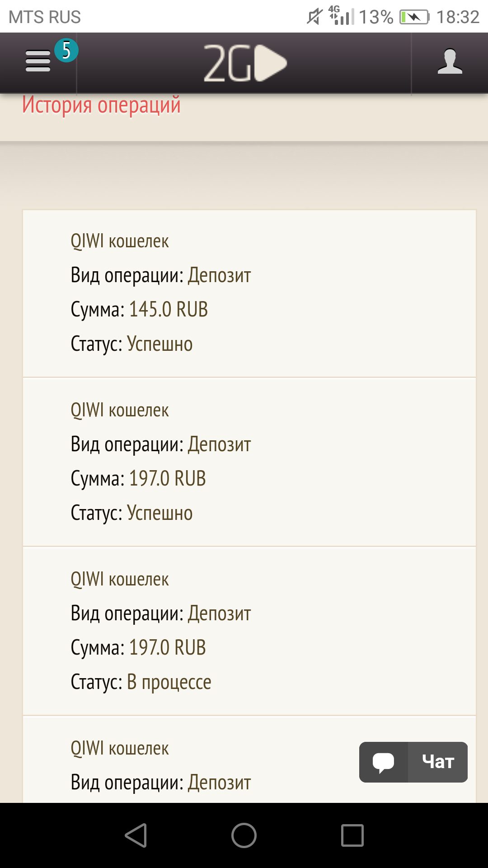Select the in-process 197.0 RUB amount
488x868 pixels.
click(x=167, y=647)
